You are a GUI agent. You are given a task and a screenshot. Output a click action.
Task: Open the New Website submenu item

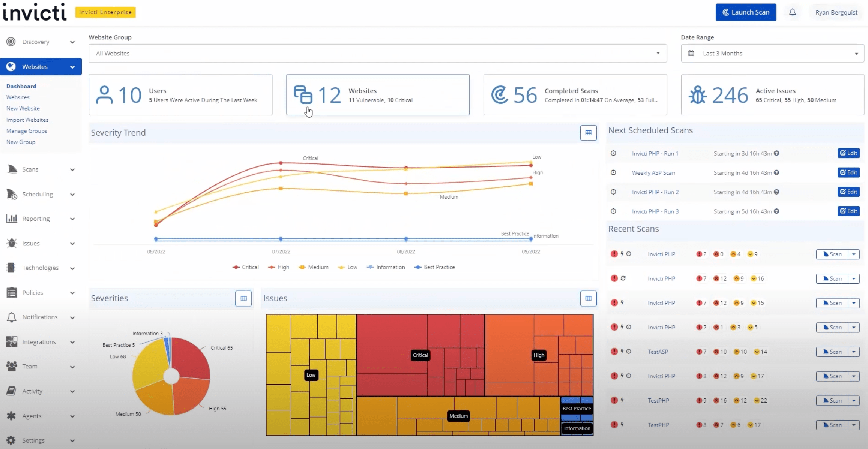pyautogui.click(x=23, y=108)
